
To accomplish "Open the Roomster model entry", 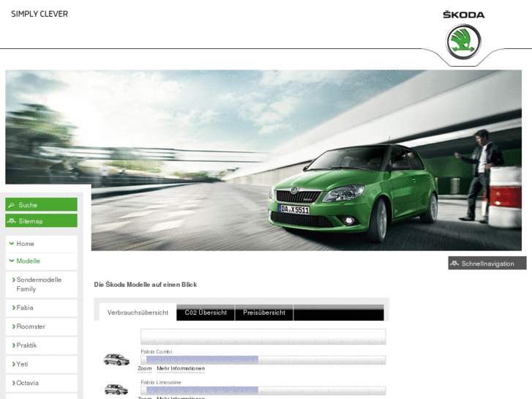I will pos(42,327).
